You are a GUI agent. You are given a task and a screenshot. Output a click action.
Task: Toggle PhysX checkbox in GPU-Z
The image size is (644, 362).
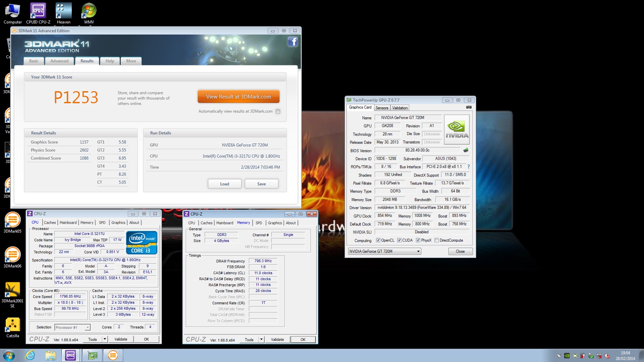click(x=418, y=240)
